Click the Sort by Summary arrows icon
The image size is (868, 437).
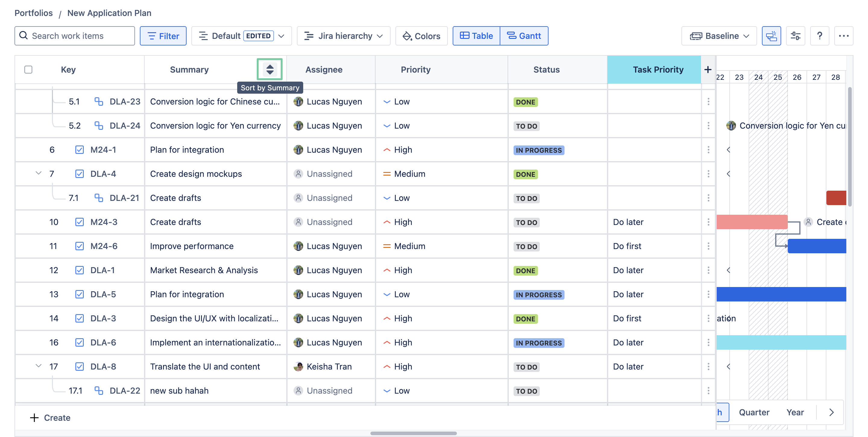(269, 69)
